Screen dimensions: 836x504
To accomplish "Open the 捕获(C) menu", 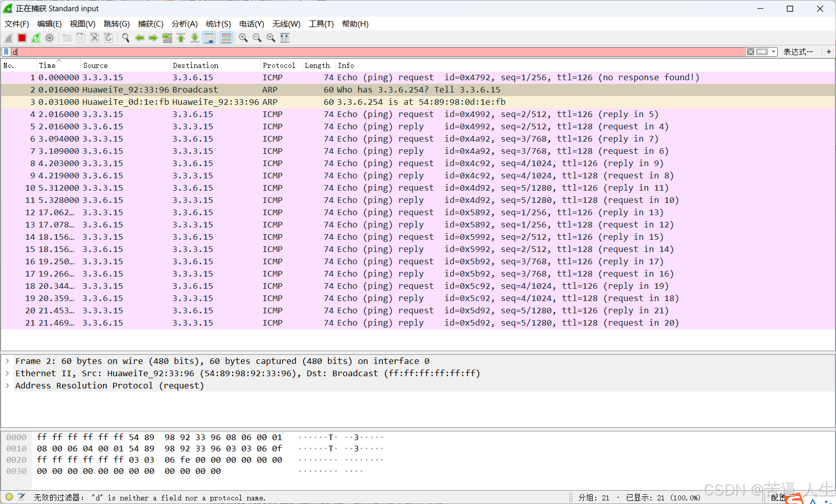I will [151, 24].
